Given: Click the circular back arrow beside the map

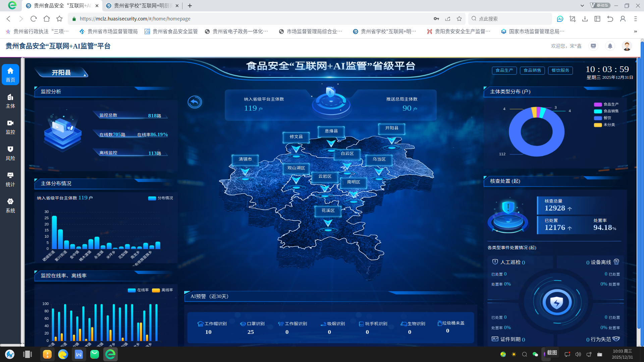Looking at the screenshot, I should 195,102.
